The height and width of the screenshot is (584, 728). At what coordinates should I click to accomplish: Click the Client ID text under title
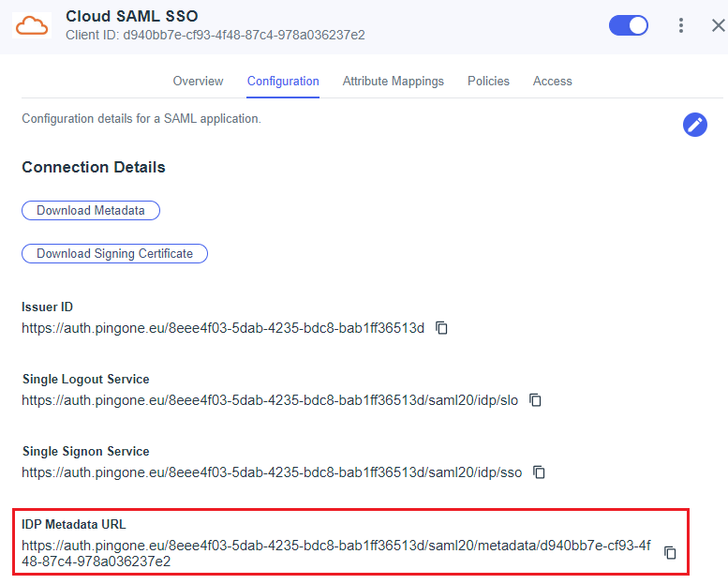tap(215, 36)
